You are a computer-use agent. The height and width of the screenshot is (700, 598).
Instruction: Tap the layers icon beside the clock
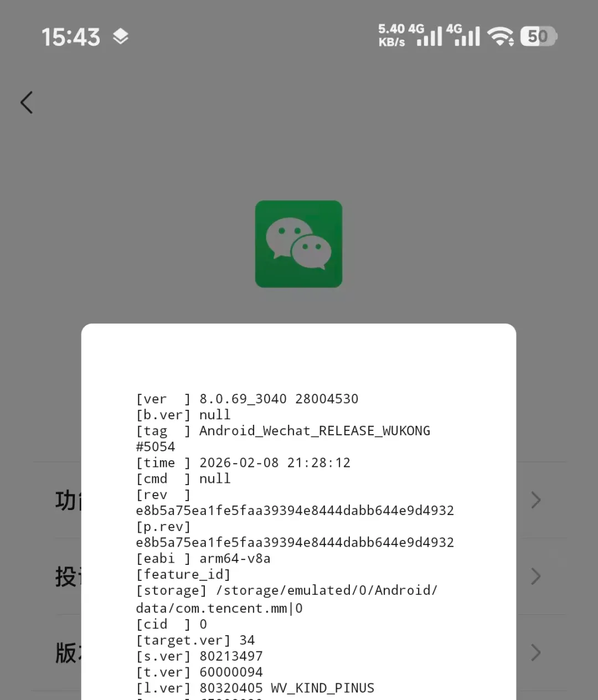coord(121,37)
